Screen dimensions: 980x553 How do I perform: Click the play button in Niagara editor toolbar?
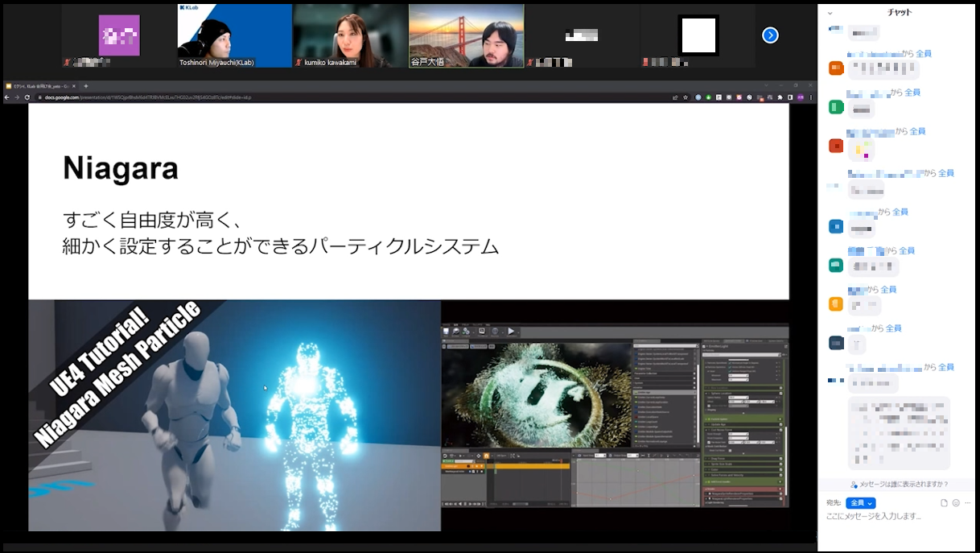point(511,331)
